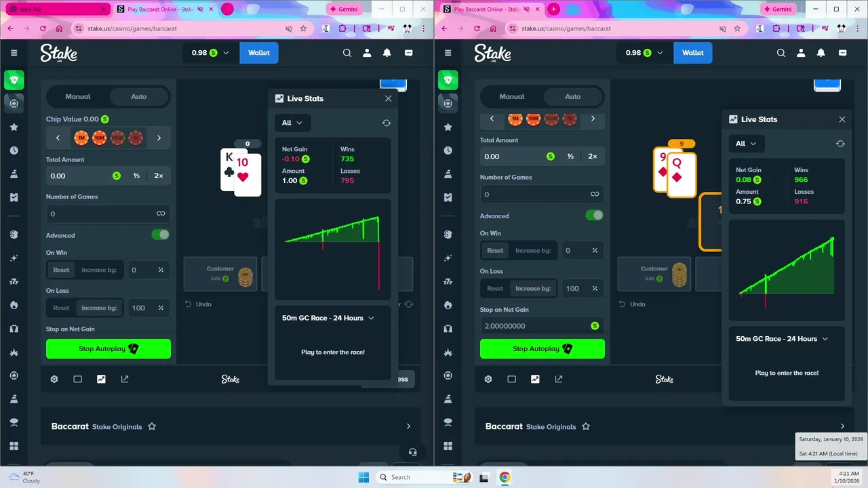The image size is (868, 488).
Task: Select On Loss Reset in left window
Action: coord(61,308)
